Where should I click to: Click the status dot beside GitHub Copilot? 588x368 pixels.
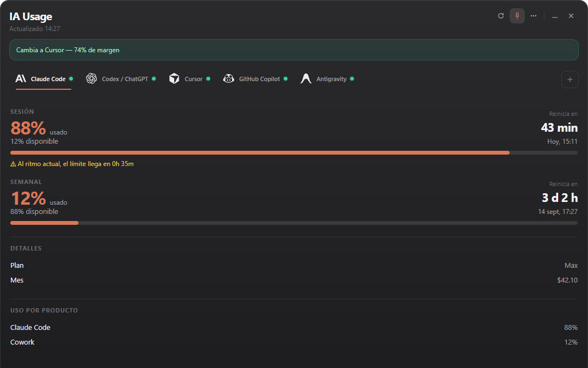pyautogui.click(x=285, y=79)
